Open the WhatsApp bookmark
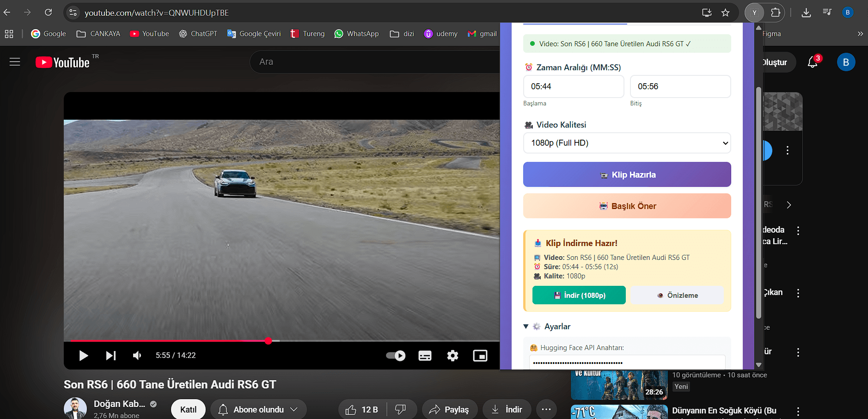The image size is (868, 419). pyautogui.click(x=356, y=34)
